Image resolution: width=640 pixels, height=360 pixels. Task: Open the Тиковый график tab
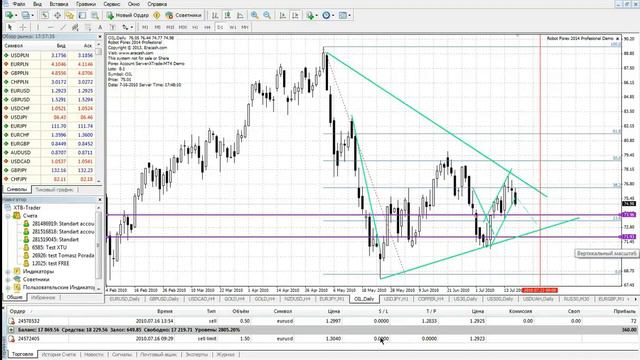pyautogui.click(x=54, y=190)
